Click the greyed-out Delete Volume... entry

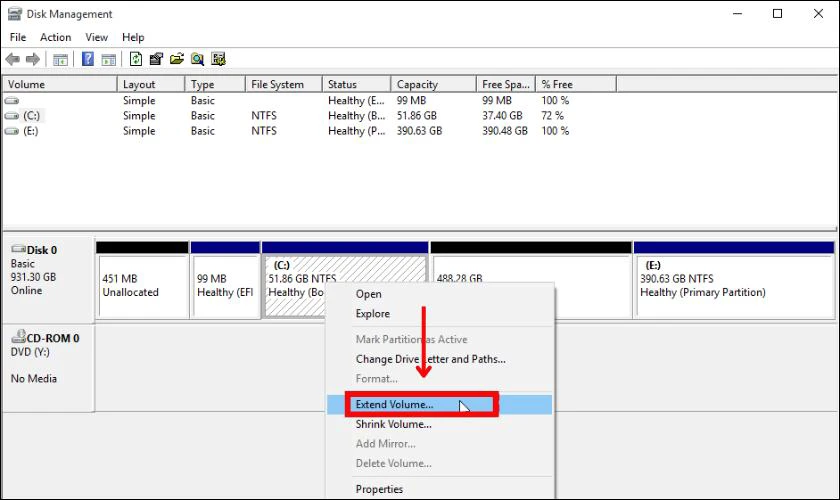[439, 464]
